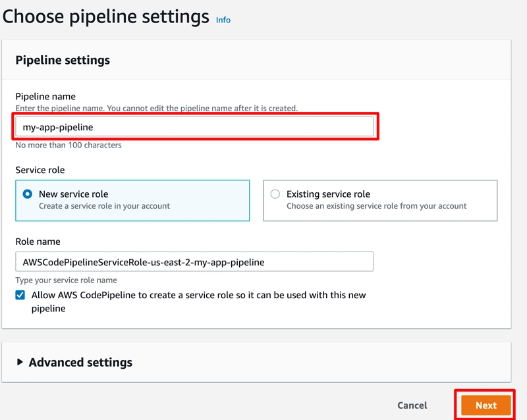Expand the Advanced settings disclosure triangle
Viewport: 527px width, 420px height.
click(x=20, y=362)
